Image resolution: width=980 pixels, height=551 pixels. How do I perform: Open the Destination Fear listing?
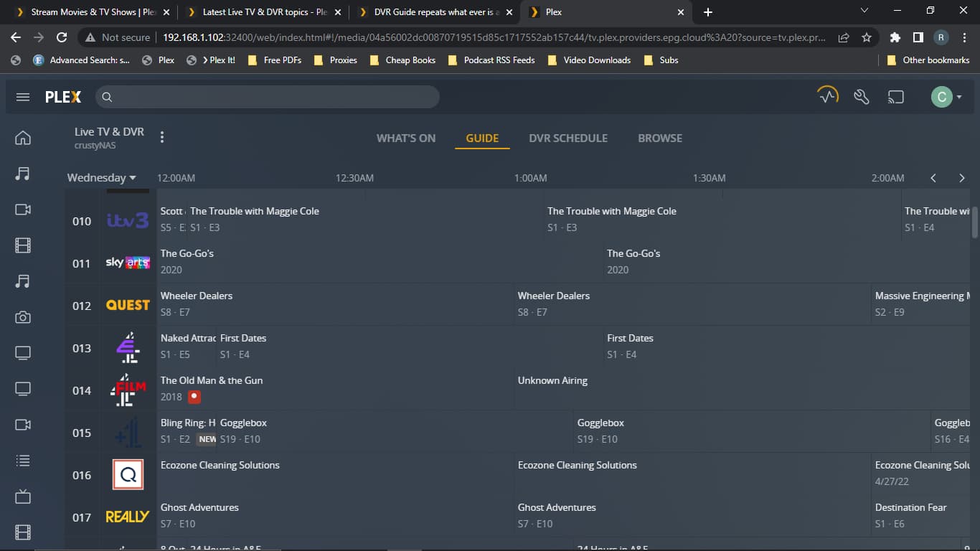point(921,517)
